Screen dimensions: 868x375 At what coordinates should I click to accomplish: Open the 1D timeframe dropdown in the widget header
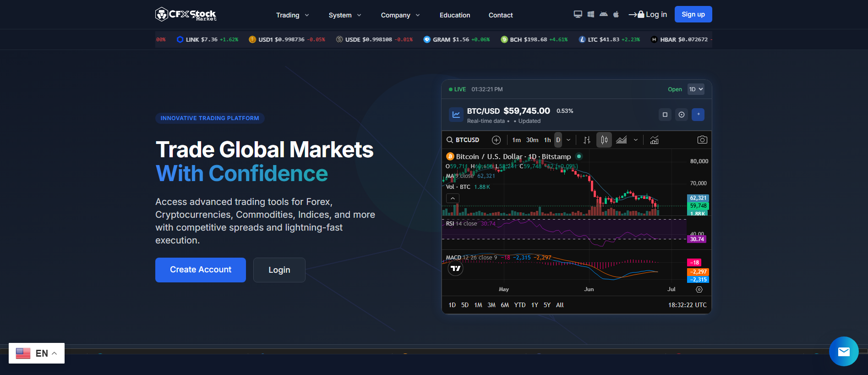[x=696, y=89]
